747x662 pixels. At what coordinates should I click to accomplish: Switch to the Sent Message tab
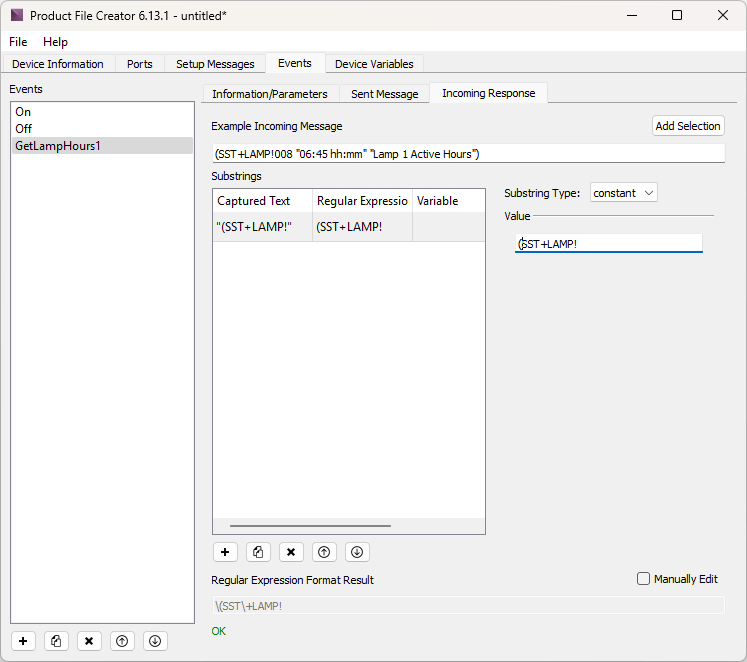pyautogui.click(x=384, y=94)
